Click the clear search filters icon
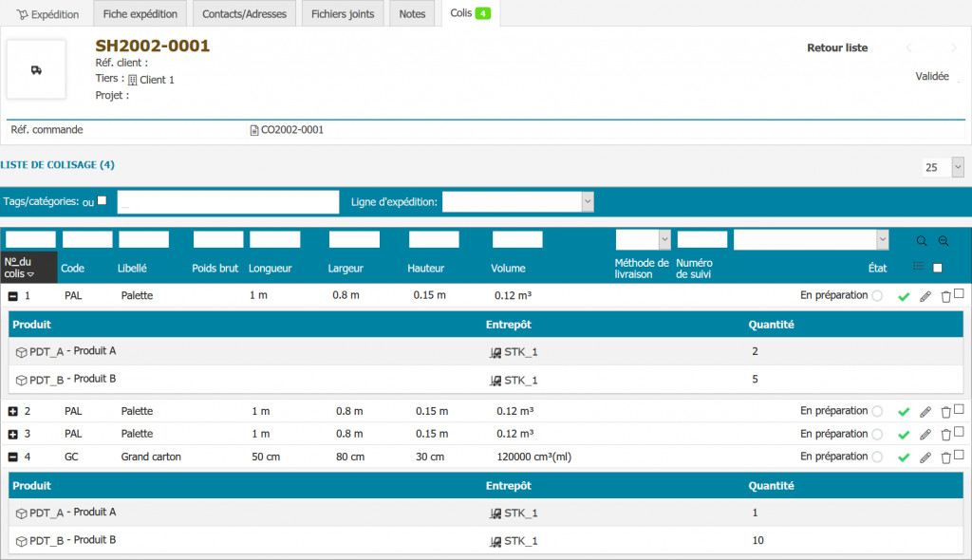Viewport: 972px width, 560px height. coord(943,241)
